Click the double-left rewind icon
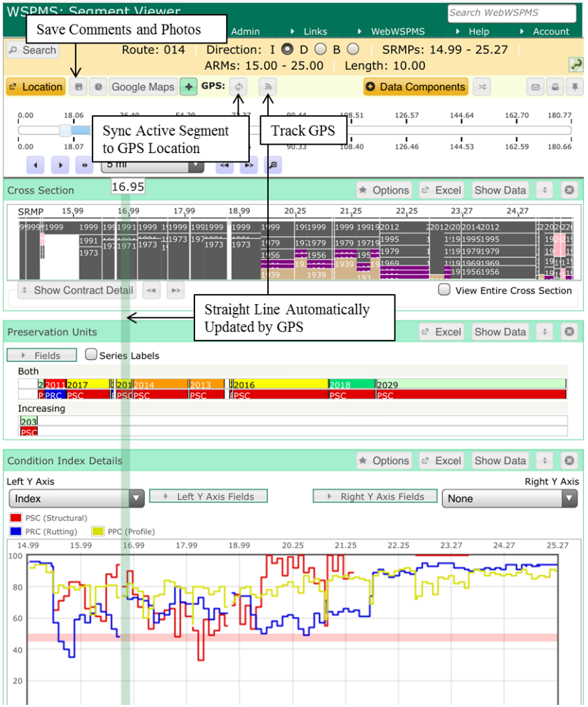This screenshot has width=588, height=707. point(225,166)
